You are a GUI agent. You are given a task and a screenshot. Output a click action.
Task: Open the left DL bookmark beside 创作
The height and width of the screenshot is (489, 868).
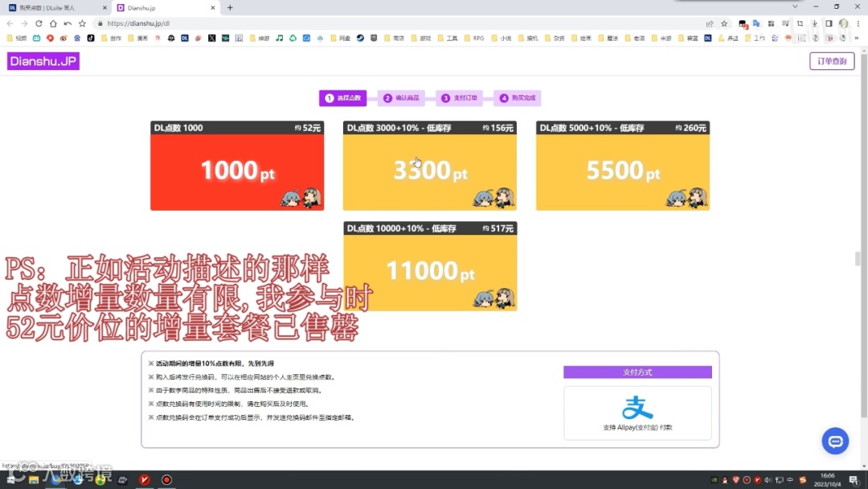(x=185, y=39)
